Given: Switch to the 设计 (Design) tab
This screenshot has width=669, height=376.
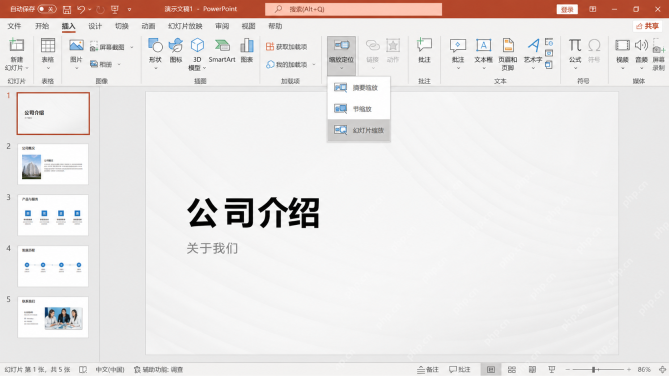Looking at the screenshot, I should click(x=95, y=26).
